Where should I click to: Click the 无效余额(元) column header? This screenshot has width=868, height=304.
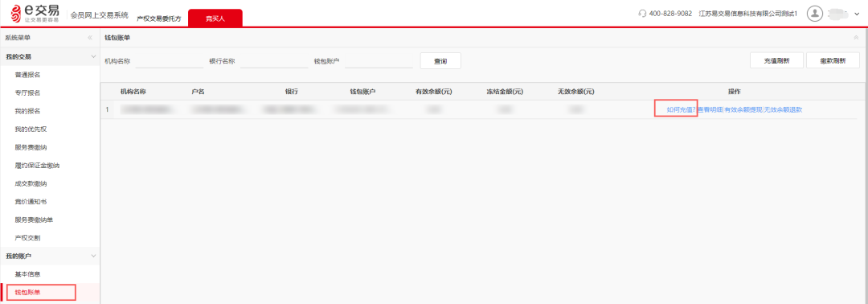coord(575,92)
